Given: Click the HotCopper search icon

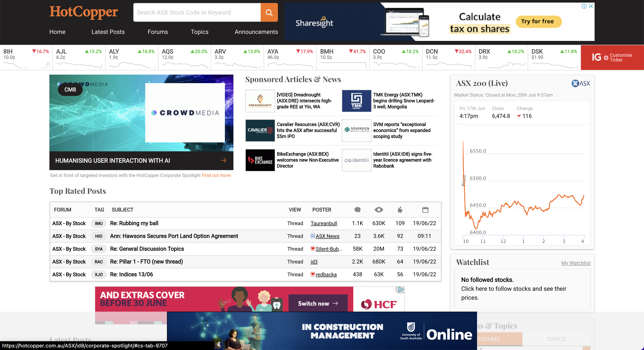Looking at the screenshot, I should click(269, 13).
